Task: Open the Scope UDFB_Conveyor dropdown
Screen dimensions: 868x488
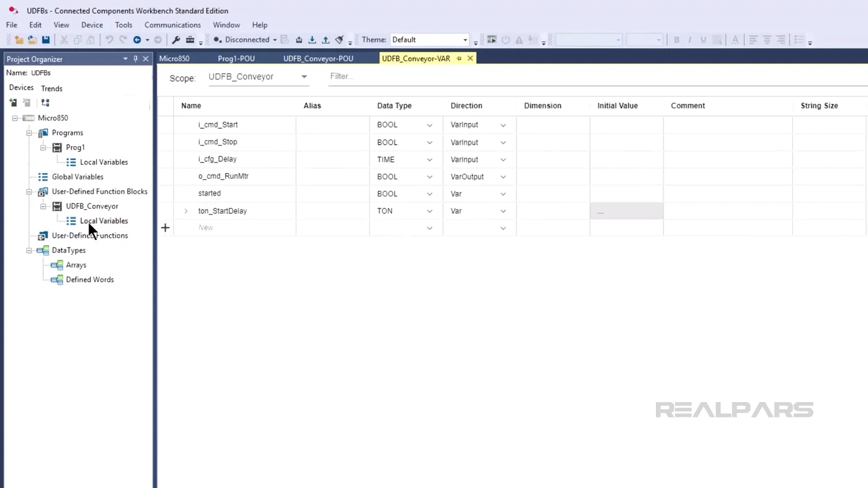Action: click(x=304, y=77)
